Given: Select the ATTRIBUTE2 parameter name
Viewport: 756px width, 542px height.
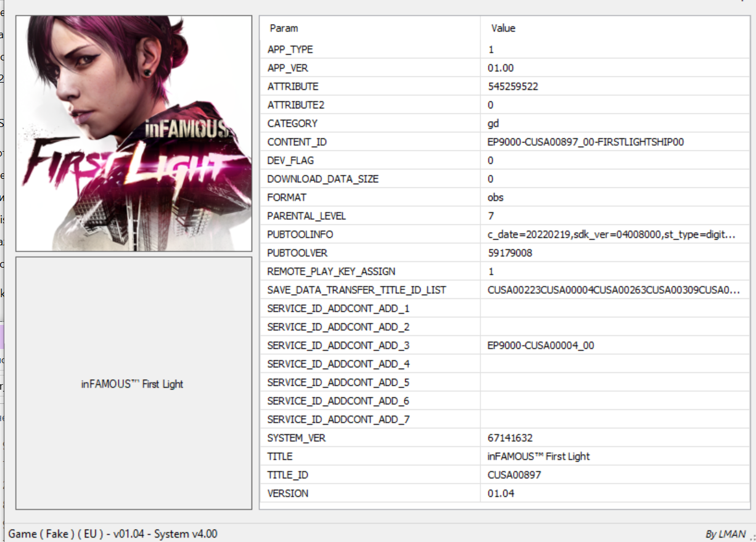Looking at the screenshot, I should pos(296,105).
